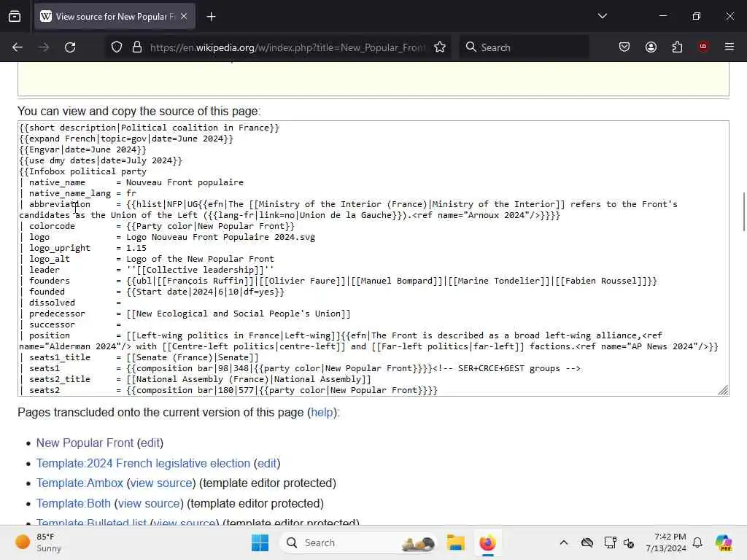Open Template:2024 French legislative election link
747x560 pixels.
click(143, 463)
